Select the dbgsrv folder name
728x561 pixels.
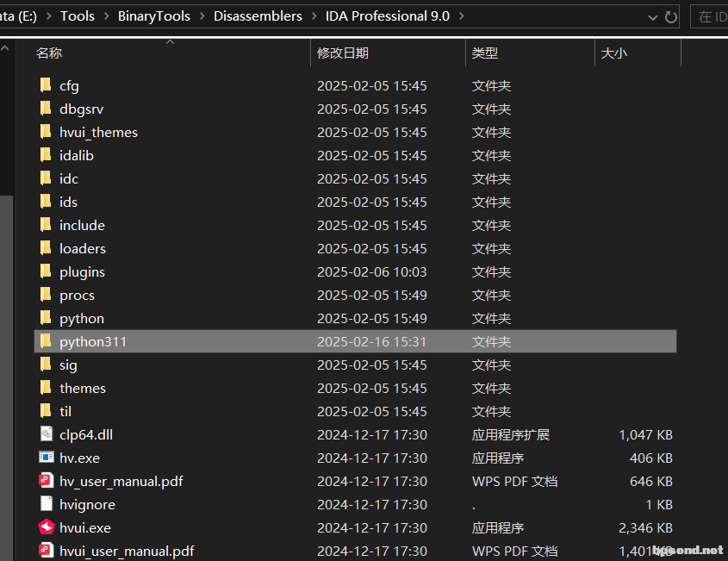pyautogui.click(x=81, y=109)
